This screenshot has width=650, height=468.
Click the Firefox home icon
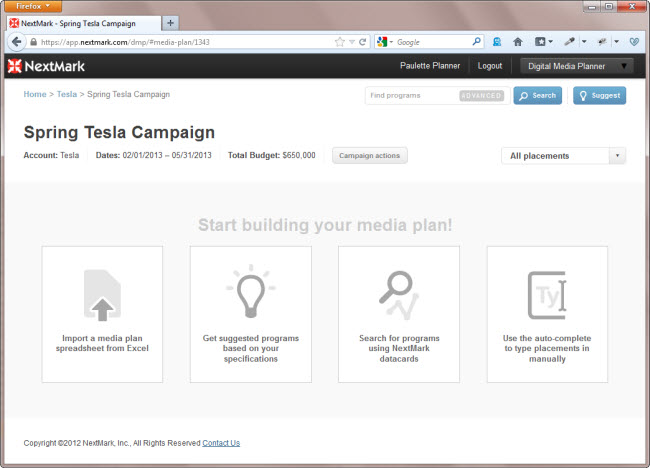tap(518, 41)
